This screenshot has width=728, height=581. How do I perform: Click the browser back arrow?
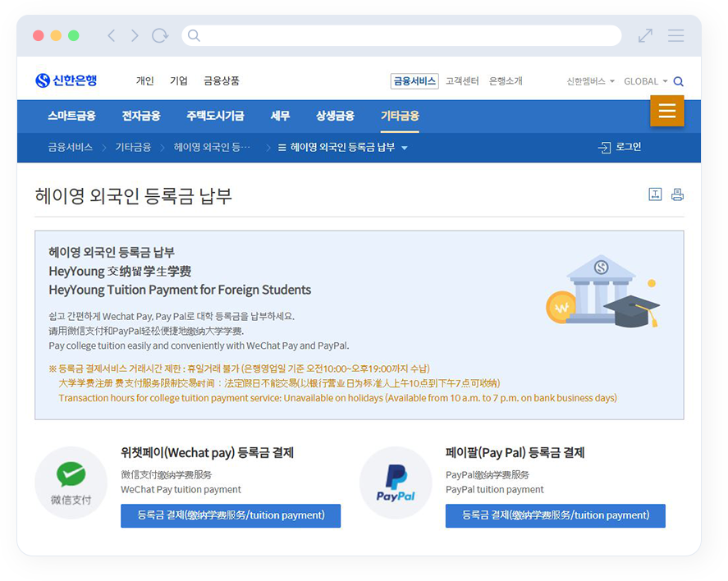(x=112, y=36)
